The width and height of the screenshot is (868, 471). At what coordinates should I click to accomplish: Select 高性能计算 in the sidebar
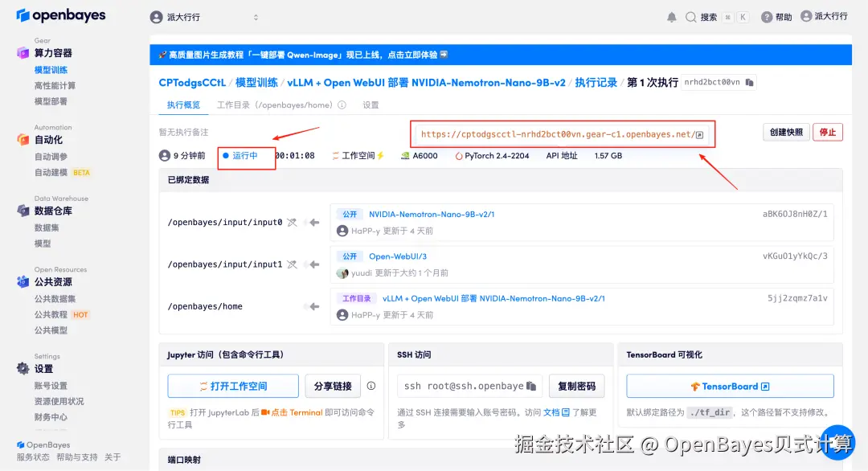point(55,86)
